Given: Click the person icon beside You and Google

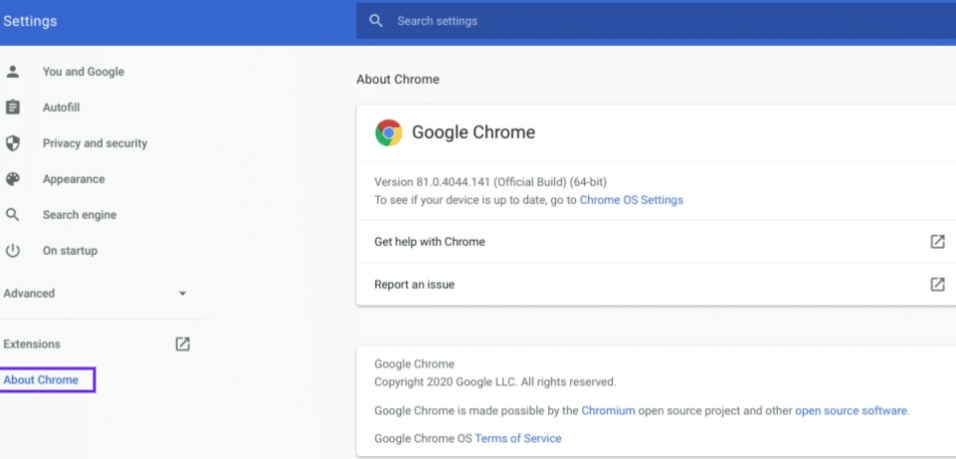Looking at the screenshot, I should tap(12, 72).
